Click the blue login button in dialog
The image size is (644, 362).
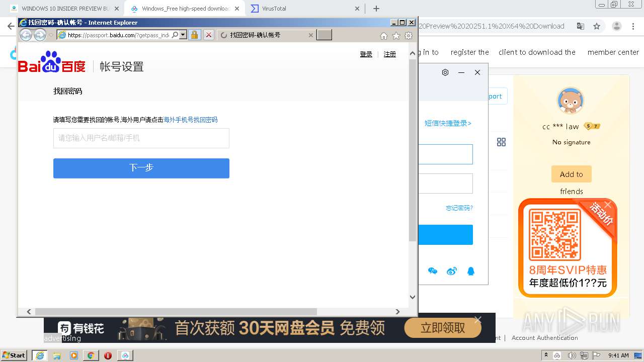[x=446, y=235]
